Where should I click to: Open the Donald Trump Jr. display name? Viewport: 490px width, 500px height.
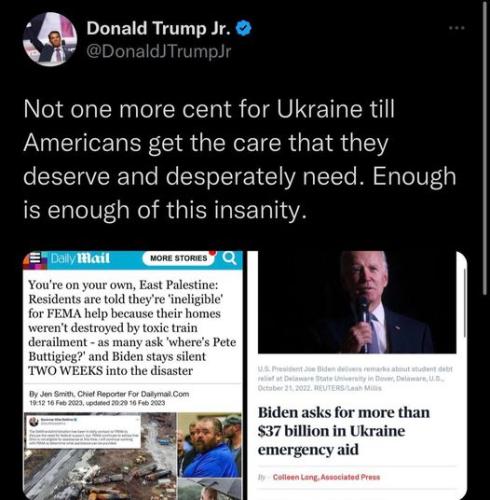tap(159, 28)
